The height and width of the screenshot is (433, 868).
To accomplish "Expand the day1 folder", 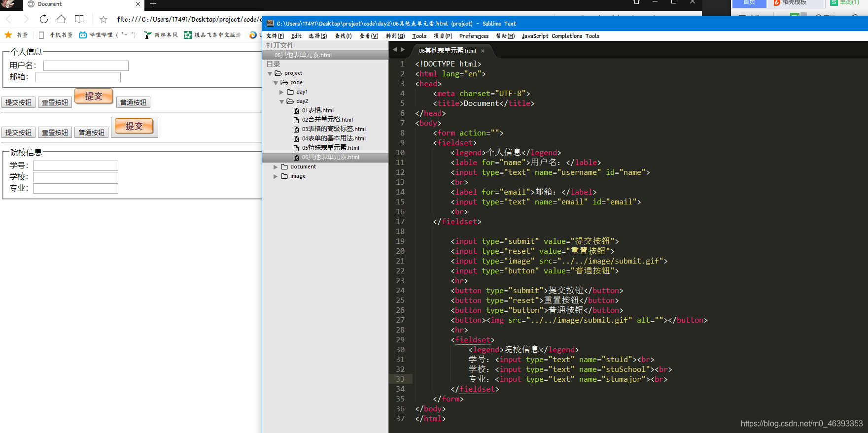I will pyautogui.click(x=282, y=92).
